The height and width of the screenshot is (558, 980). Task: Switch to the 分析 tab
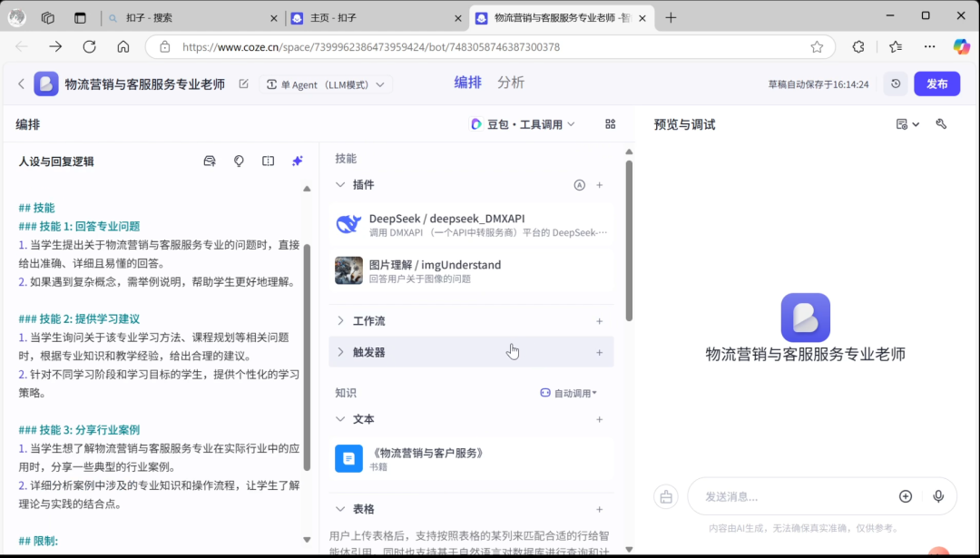point(511,82)
